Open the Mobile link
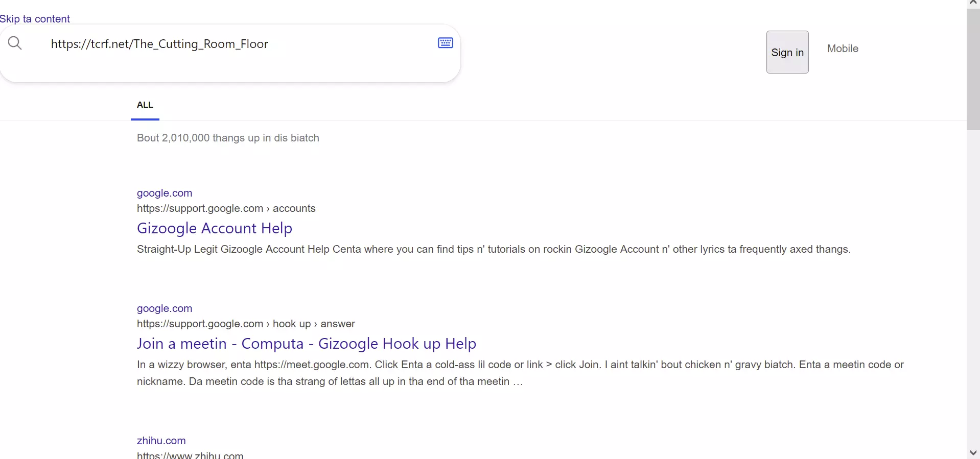This screenshot has height=459, width=980. click(x=843, y=49)
